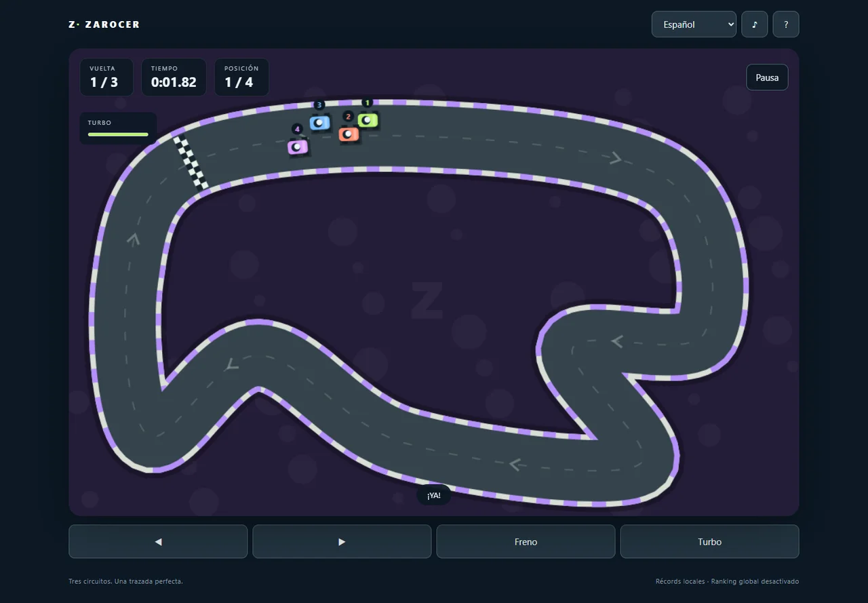Click the Freno brake button
The width and height of the screenshot is (868, 603).
[x=526, y=542]
